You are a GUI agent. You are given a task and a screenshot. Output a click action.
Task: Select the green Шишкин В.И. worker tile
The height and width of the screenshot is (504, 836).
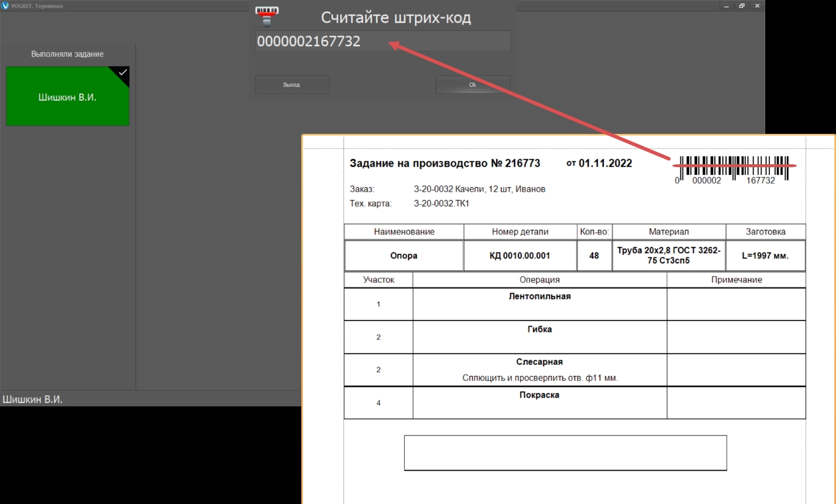(68, 96)
